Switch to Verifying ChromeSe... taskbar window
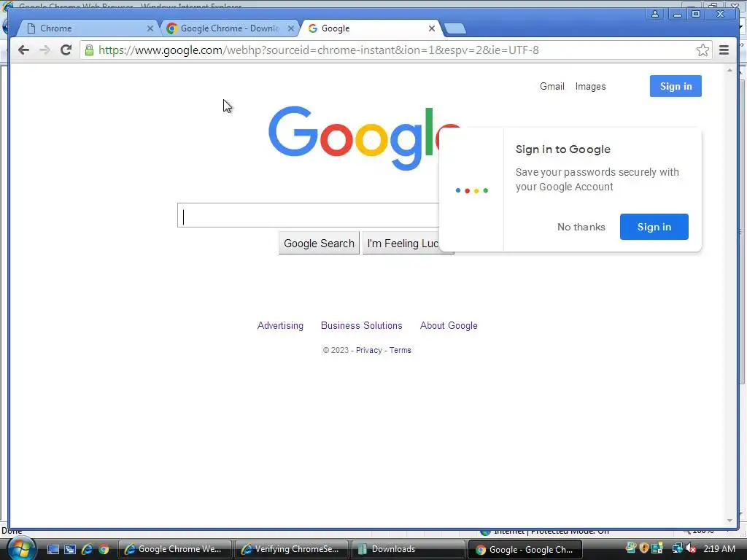The height and width of the screenshot is (560, 747). [x=292, y=549]
